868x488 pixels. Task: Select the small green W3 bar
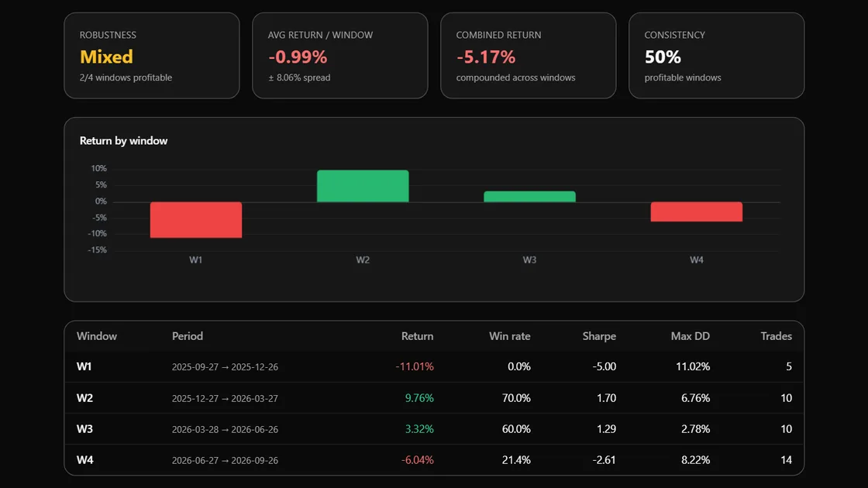[x=530, y=197]
